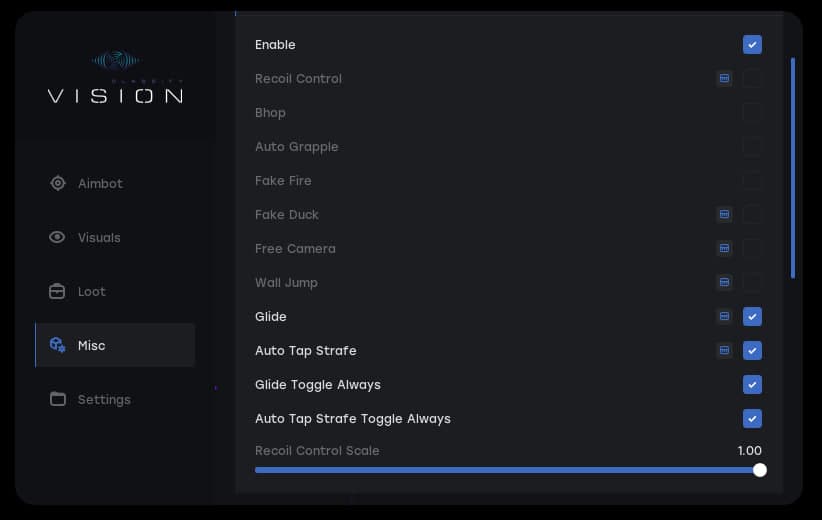
Task: Click the Loot chest icon
Action: [x=58, y=291]
